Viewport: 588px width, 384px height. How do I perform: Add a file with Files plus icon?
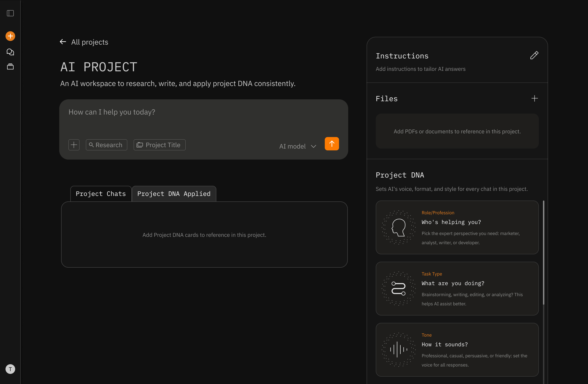click(534, 98)
